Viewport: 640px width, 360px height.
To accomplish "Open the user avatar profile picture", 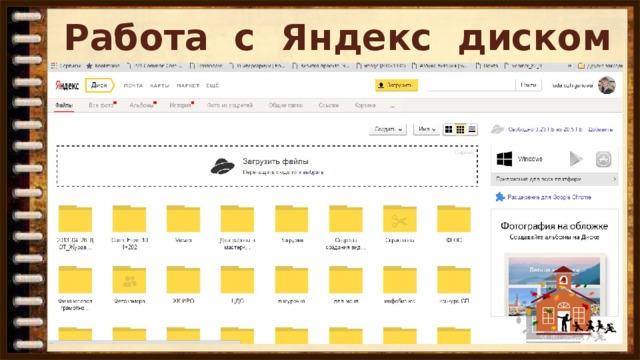I will 607,85.
